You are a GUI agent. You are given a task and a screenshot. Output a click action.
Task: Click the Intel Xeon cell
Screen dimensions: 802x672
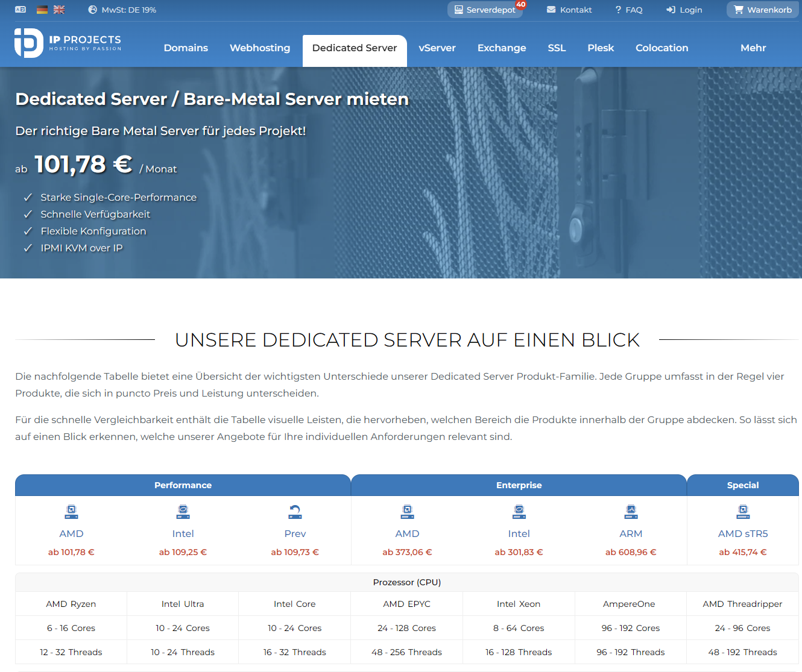point(519,604)
